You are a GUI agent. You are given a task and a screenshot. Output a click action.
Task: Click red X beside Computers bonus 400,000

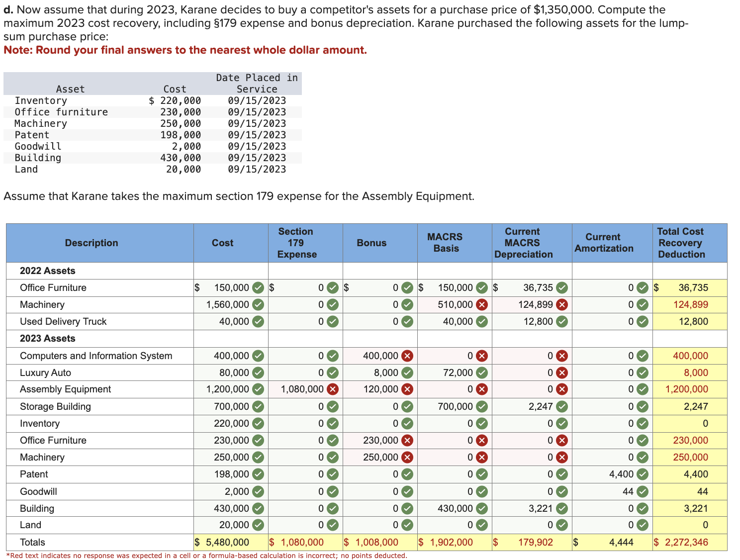[407, 356]
